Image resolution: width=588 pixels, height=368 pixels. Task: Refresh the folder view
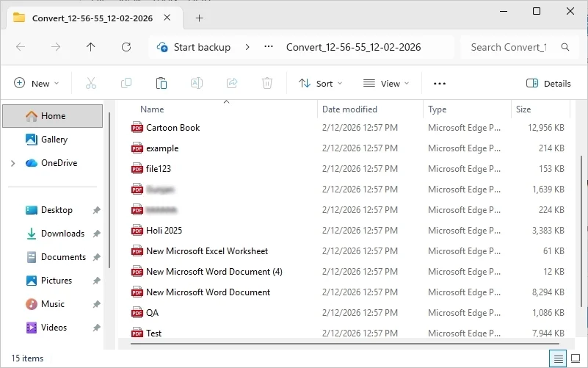click(126, 47)
